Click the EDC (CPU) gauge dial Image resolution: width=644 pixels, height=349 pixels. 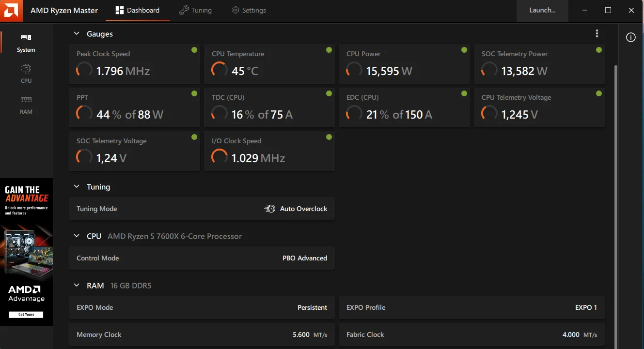[354, 114]
